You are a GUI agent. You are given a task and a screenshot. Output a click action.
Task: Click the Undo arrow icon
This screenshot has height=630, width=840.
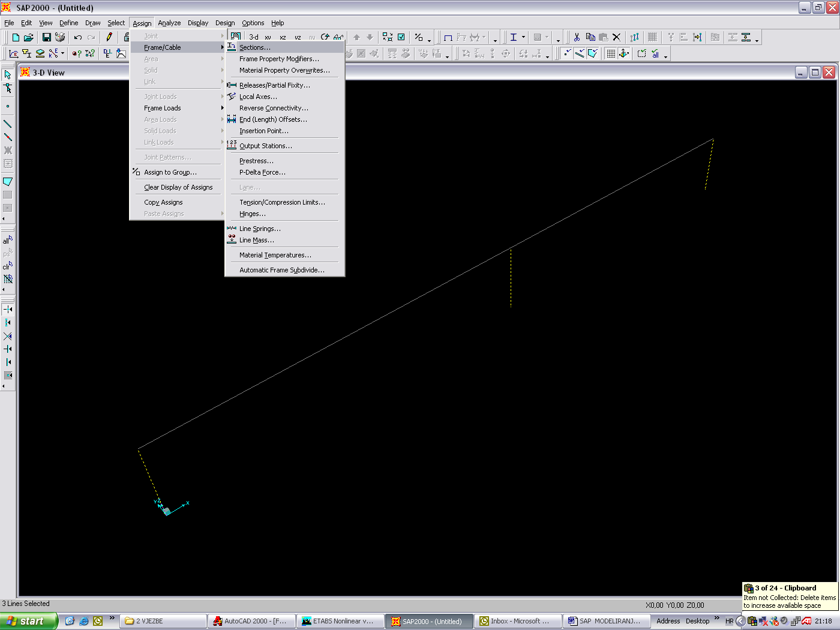pyautogui.click(x=78, y=37)
